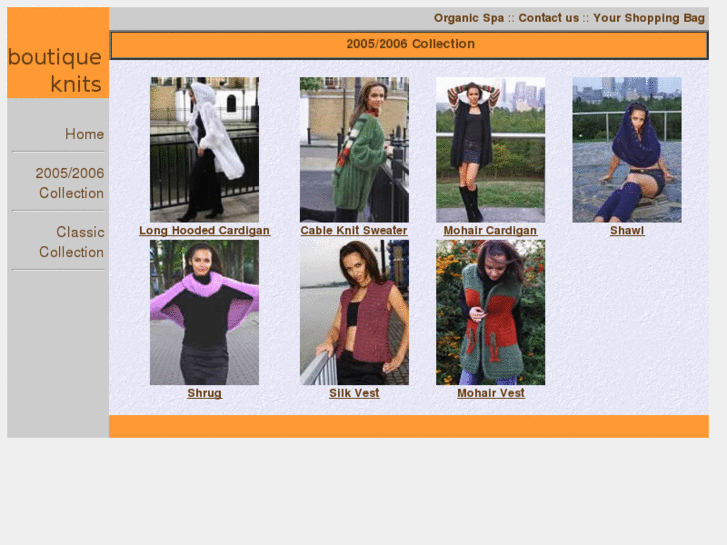Image resolution: width=727 pixels, height=545 pixels.
Task: Click the boutique knits logo
Action: pyautogui.click(x=58, y=52)
